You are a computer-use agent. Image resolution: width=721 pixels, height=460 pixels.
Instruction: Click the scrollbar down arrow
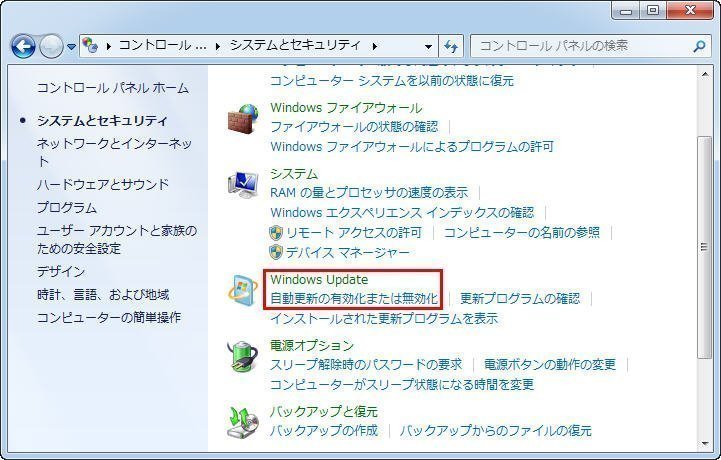point(704,444)
